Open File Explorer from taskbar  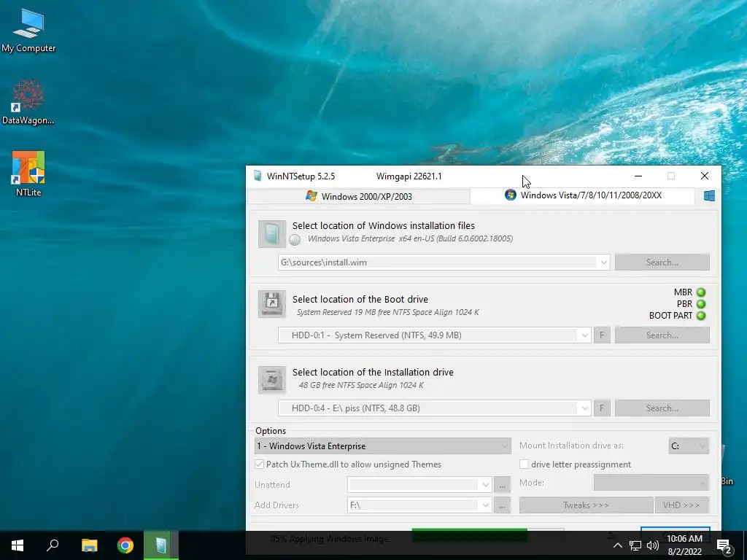point(89,545)
